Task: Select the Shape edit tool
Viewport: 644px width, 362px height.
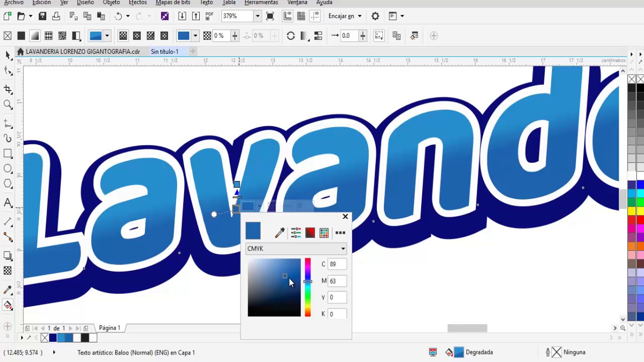Action: click(x=8, y=71)
